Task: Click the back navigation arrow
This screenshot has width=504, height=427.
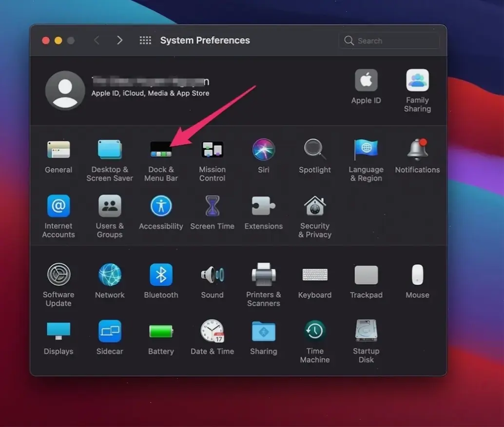Action: (97, 40)
